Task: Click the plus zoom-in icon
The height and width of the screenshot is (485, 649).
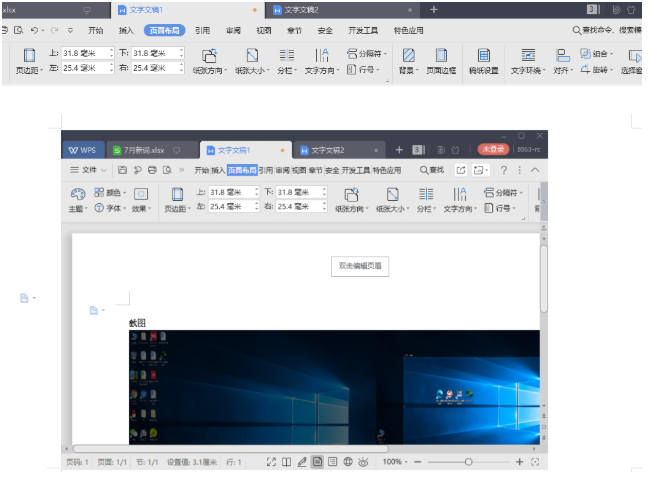Action: [519, 462]
